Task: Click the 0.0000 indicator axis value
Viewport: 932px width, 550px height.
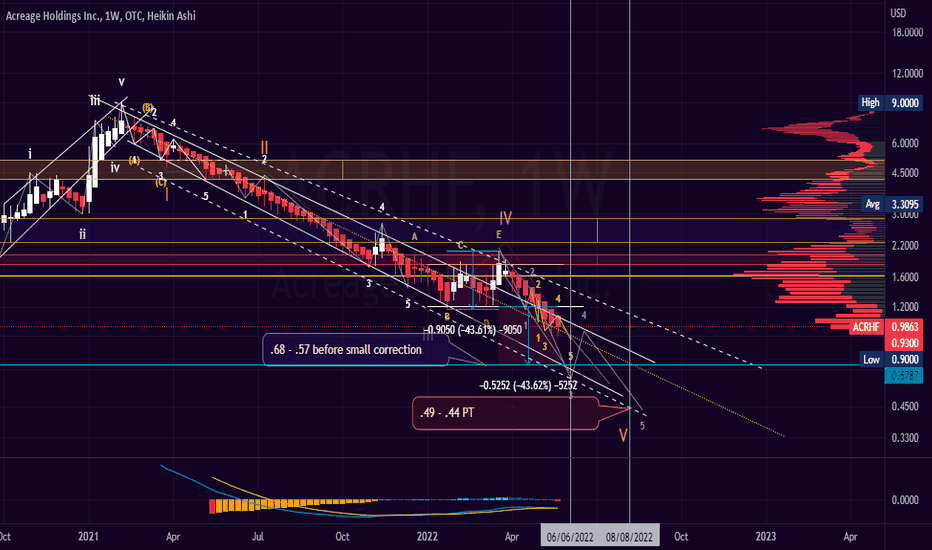Action: [x=905, y=500]
